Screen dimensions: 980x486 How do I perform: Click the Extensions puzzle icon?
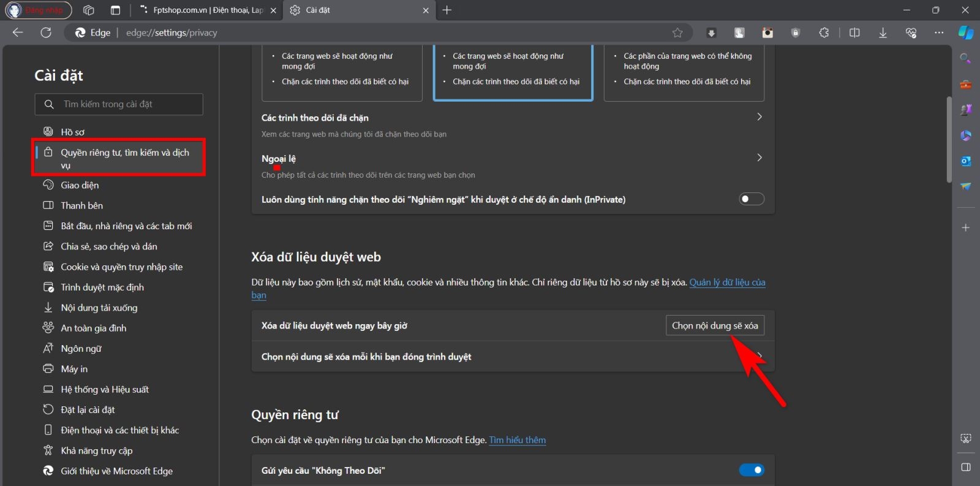pyautogui.click(x=824, y=32)
